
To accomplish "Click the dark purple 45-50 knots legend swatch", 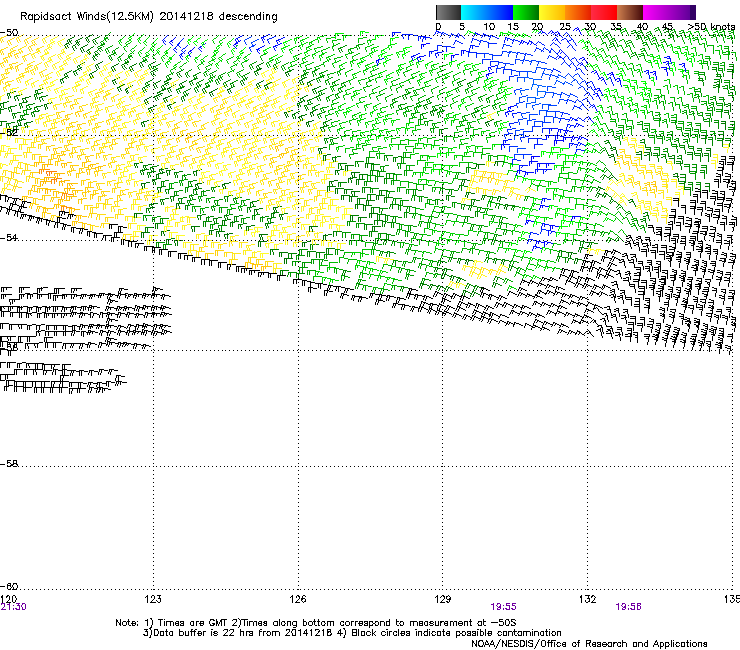I will coord(682,12).
